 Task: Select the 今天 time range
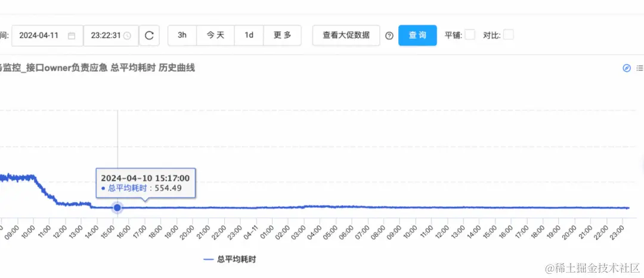216,35
